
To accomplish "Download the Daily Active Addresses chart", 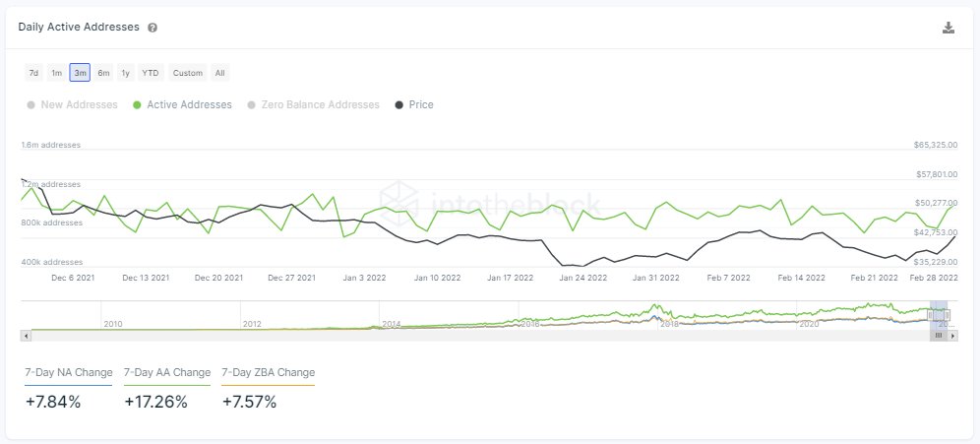I will pyautogui.click(x=949, y=28).
